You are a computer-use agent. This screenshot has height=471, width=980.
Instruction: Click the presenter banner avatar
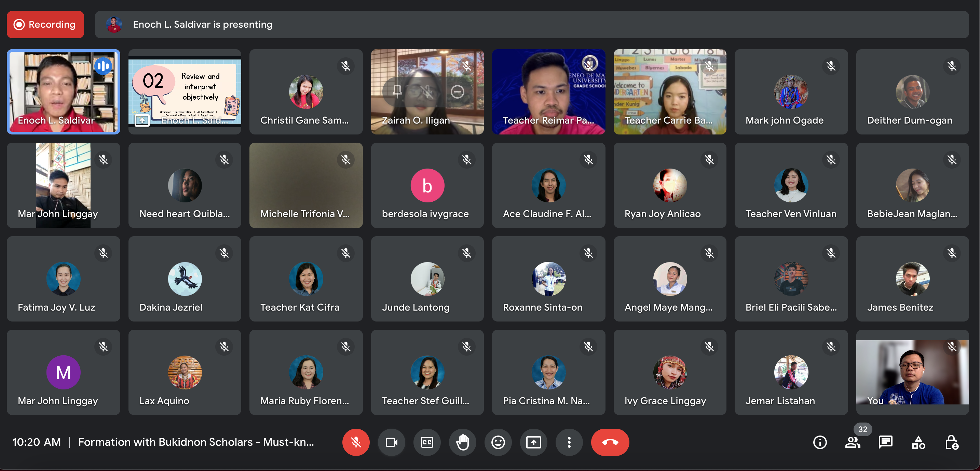pyautogui.click(x=114, y=24)
